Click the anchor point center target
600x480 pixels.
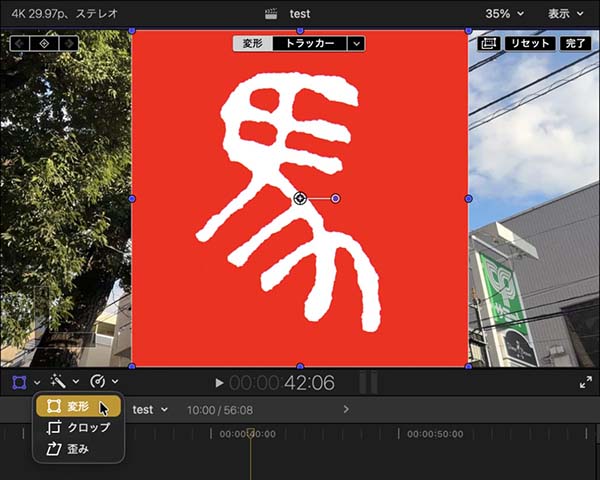click(x=300, y=198)
